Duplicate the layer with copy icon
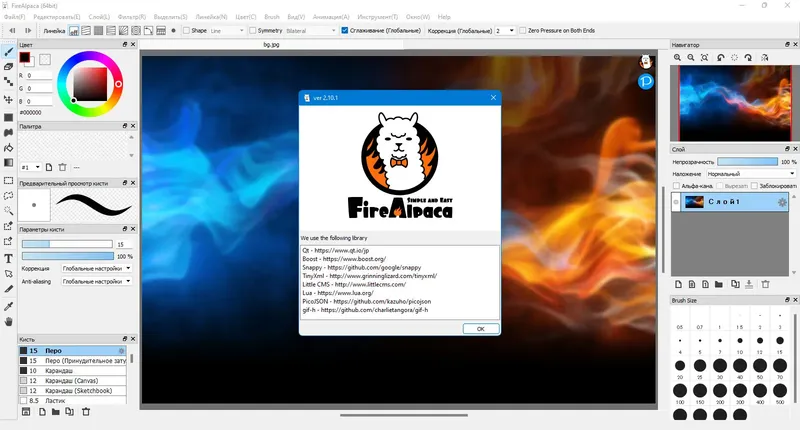Viewport: 800px width, 430px height. pos(735,284)
